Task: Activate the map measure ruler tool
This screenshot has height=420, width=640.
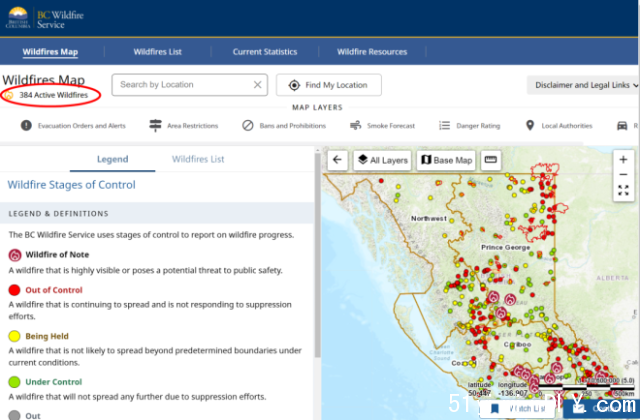Action: pyautogui.click(x=491, y=160)
